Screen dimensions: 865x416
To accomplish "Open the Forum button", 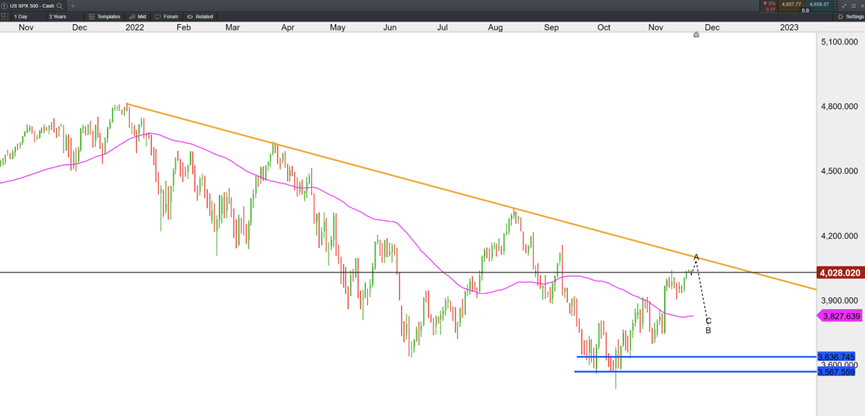I will pyautogui.click(x=166, y=17).
